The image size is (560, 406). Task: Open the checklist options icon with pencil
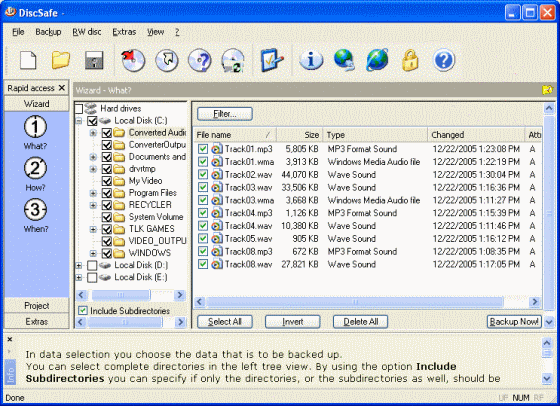[272, 60]
